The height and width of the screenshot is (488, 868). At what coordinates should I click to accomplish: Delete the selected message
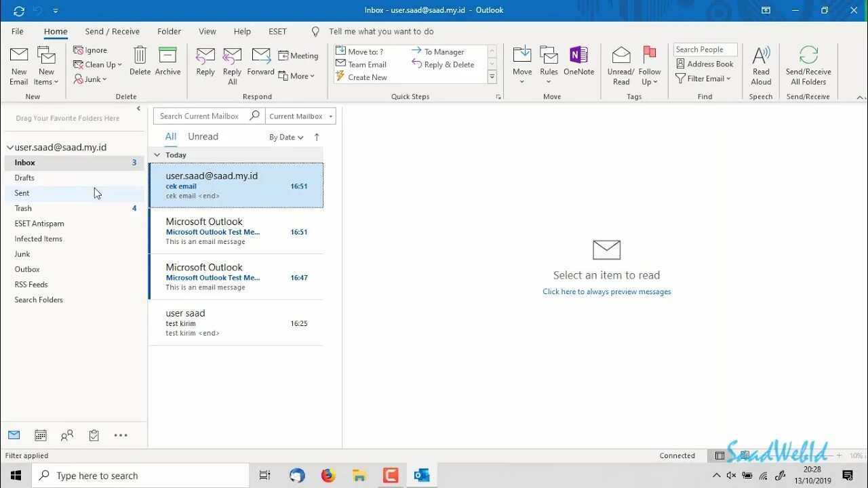140,62
